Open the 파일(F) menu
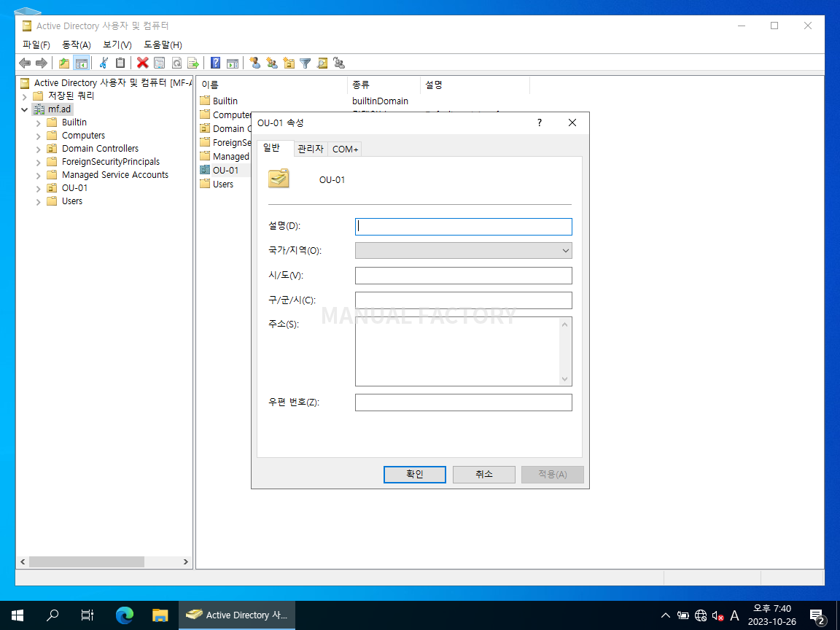840x630 pixels. pyautogui.click(x=36, y=45)
